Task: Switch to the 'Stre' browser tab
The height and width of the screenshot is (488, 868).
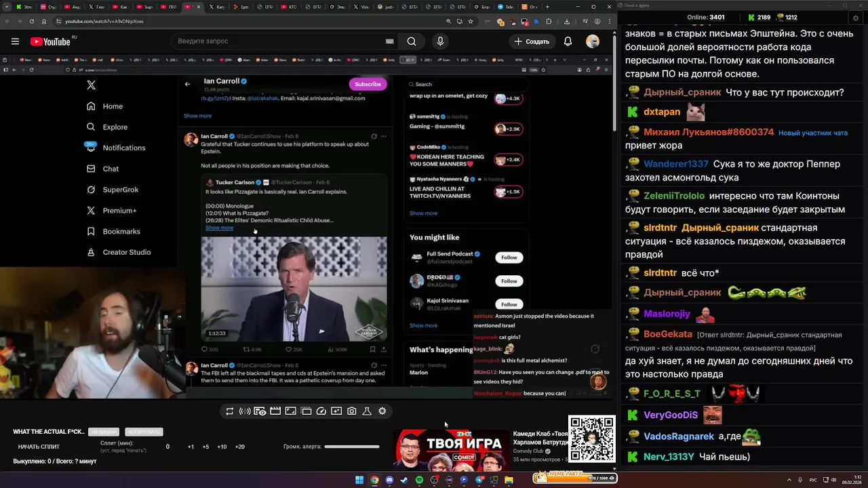Action: tap(24, 7)
